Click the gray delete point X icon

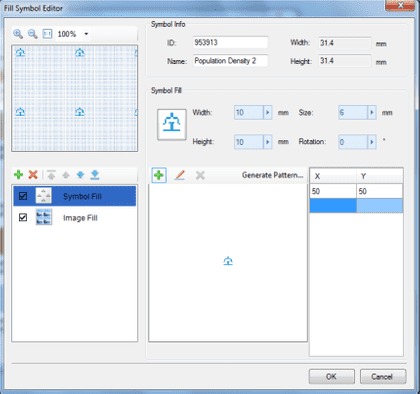tap(200, 175)
